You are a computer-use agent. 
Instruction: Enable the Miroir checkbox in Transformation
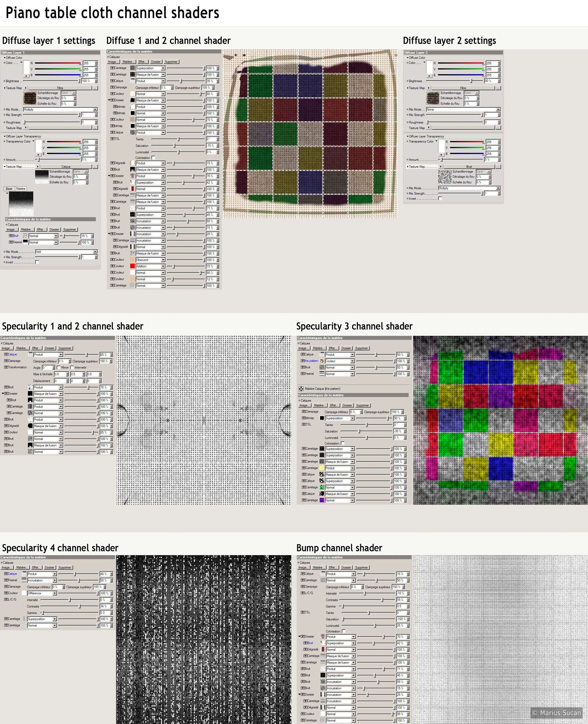tap(59, 368)
